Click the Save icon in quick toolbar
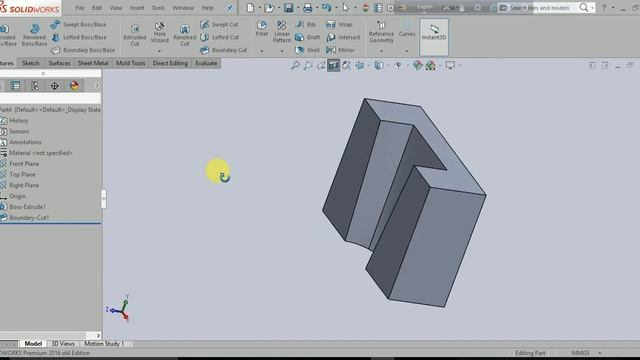 coord(289,8)
